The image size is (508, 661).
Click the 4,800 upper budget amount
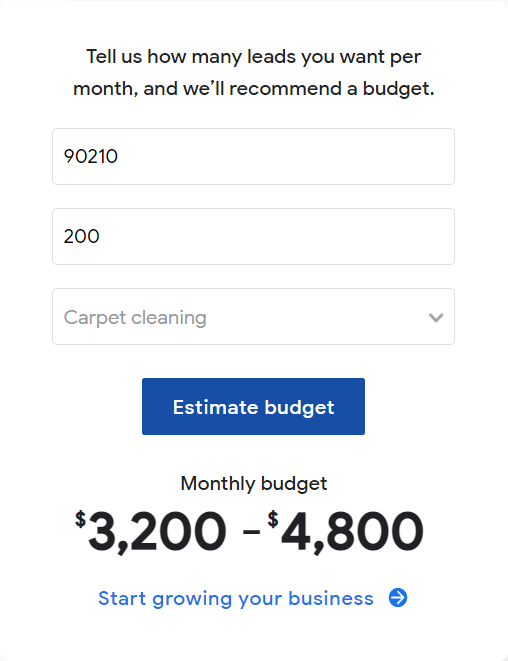352,532
